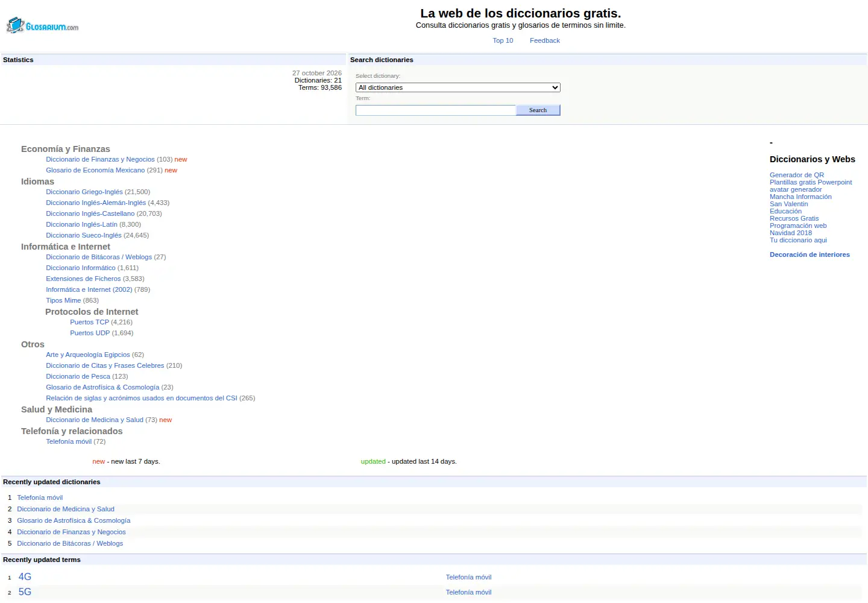
Task: Open Extensiones de Ficheros
Action: [83, 279]
